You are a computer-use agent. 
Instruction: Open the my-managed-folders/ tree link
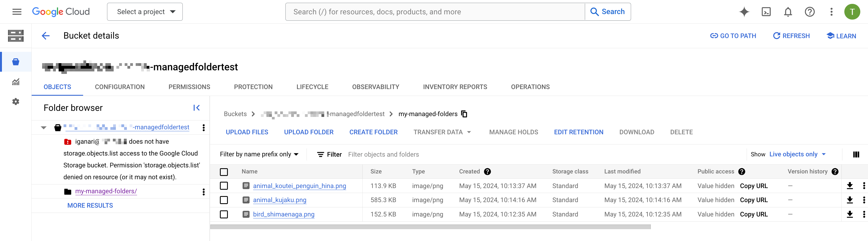click(106, 191)
